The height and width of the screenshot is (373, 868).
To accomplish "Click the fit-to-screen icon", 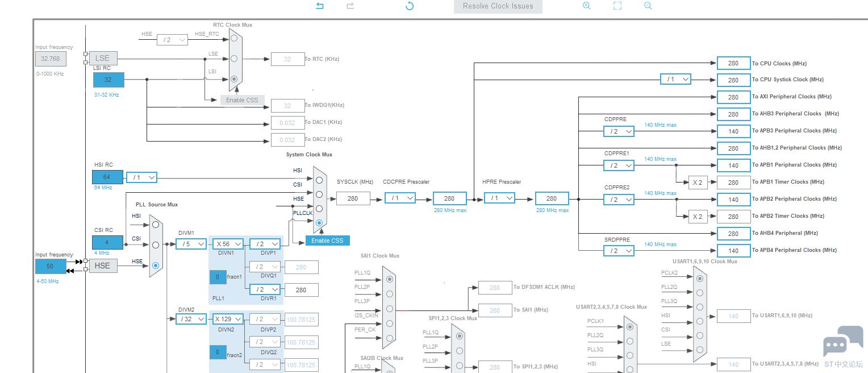I will pos(617,6).
